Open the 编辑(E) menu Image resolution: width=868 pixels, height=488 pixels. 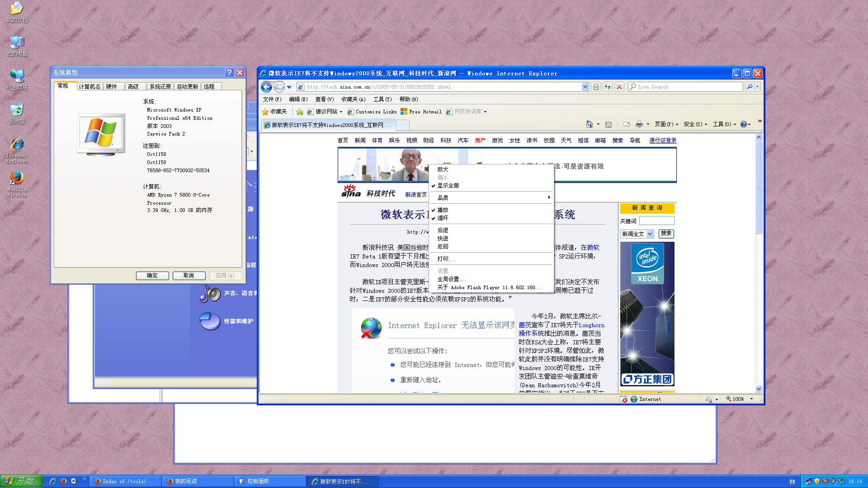click(x=298, y=99)
